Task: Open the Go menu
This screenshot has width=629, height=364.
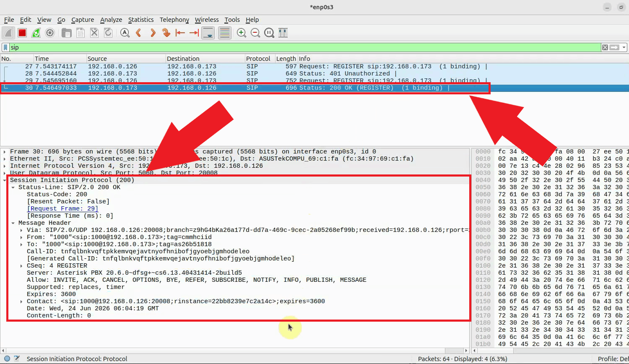Action: tap(61, 20)
